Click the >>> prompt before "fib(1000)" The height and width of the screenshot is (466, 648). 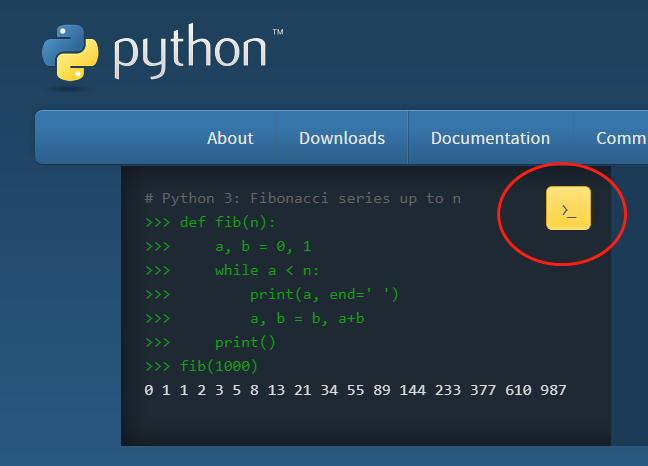pos(157,366)
